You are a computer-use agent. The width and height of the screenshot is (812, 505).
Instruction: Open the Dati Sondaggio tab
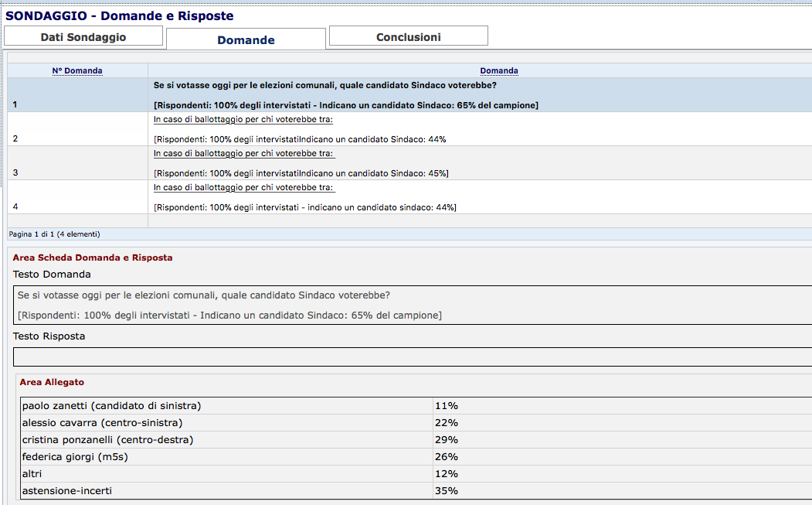[83, 37]
